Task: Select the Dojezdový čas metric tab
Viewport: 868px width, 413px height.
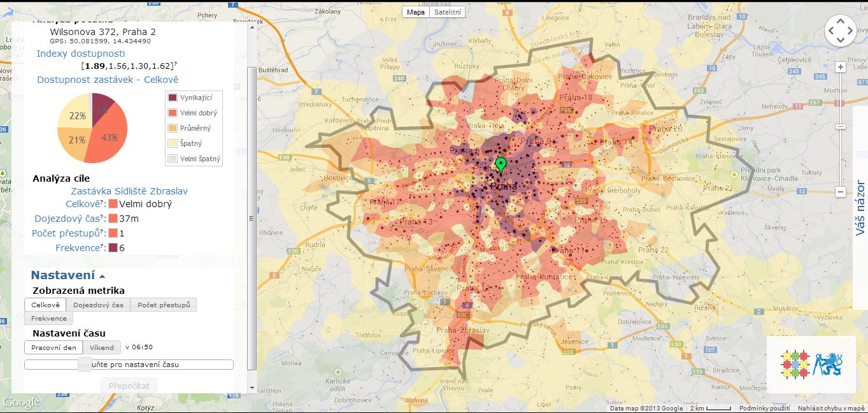Action: coord(98,305)
